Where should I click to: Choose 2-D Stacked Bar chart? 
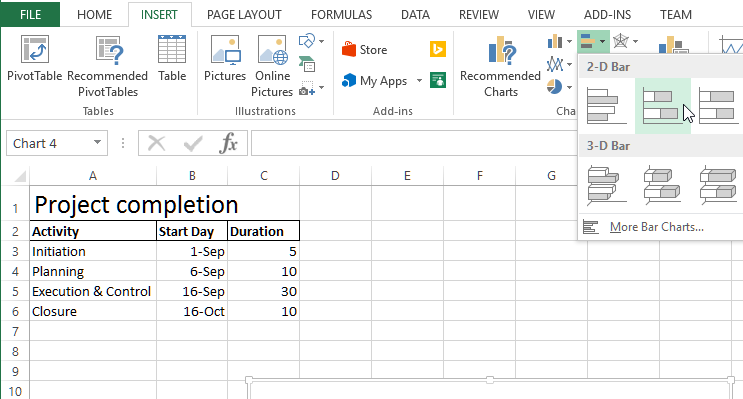click(x=662, y=106)
